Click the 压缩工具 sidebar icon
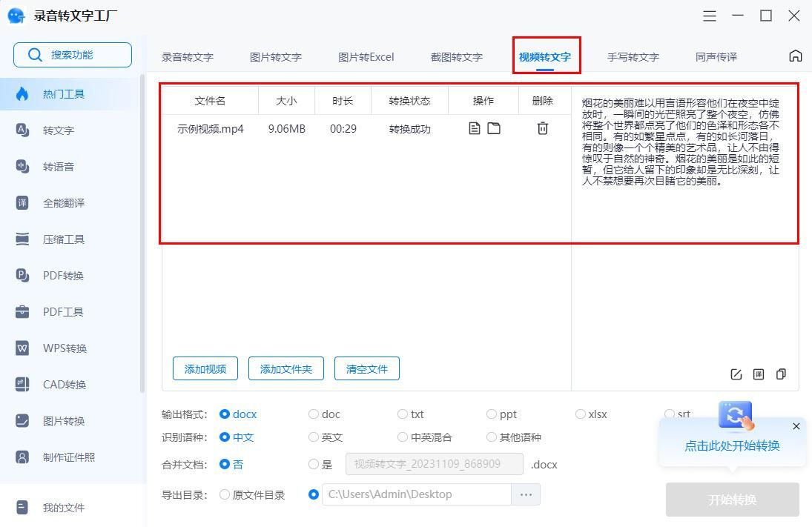 coord(22,239)
